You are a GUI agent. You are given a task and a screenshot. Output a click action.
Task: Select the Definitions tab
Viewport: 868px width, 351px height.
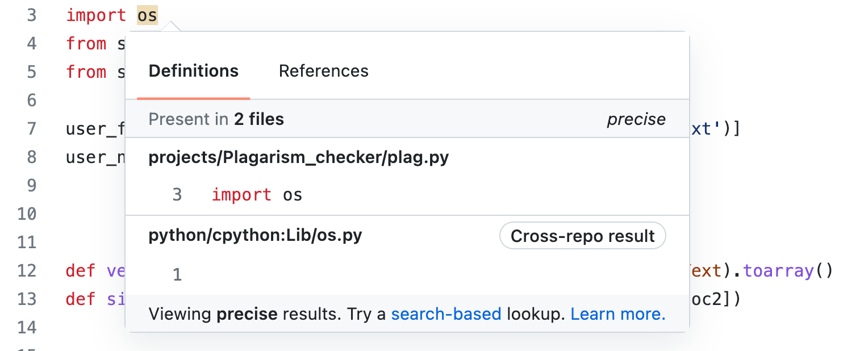click(x=193, y=70)
